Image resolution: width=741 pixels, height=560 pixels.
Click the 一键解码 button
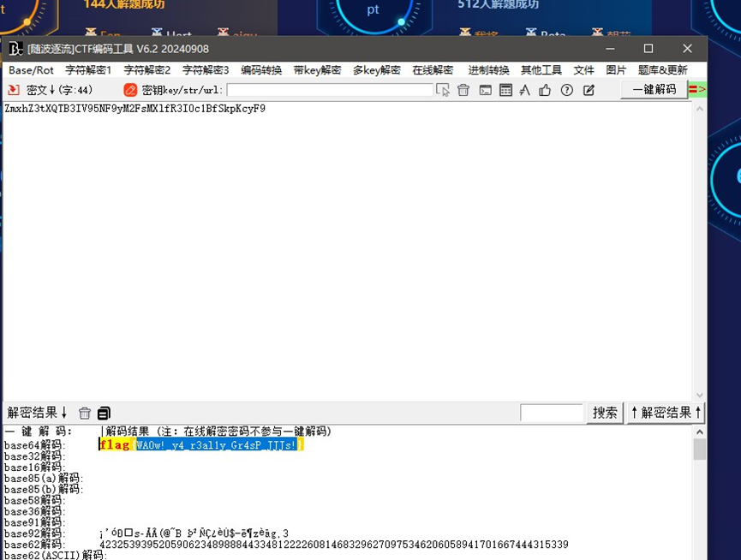654,89
